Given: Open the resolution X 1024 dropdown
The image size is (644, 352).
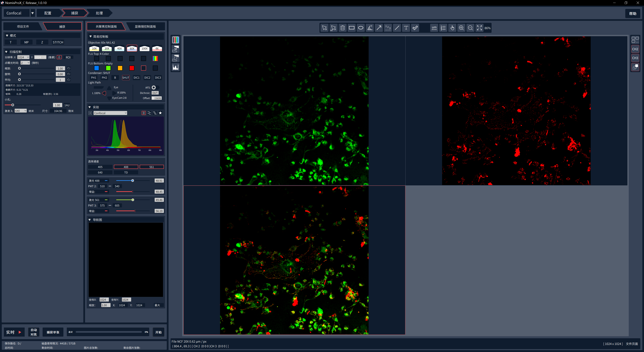Looking at the screenshot, I should tap(23, 57).
